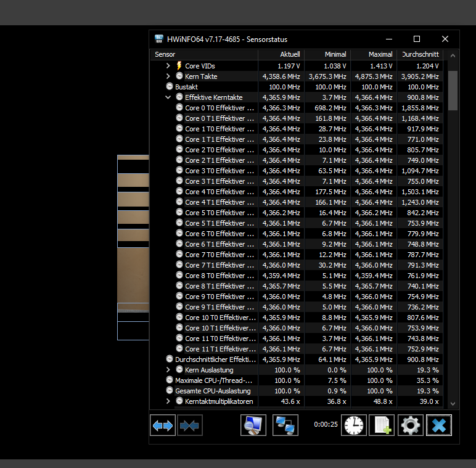Open the remote network computers icon
The image size is (476, 468).
click(285, 425)
